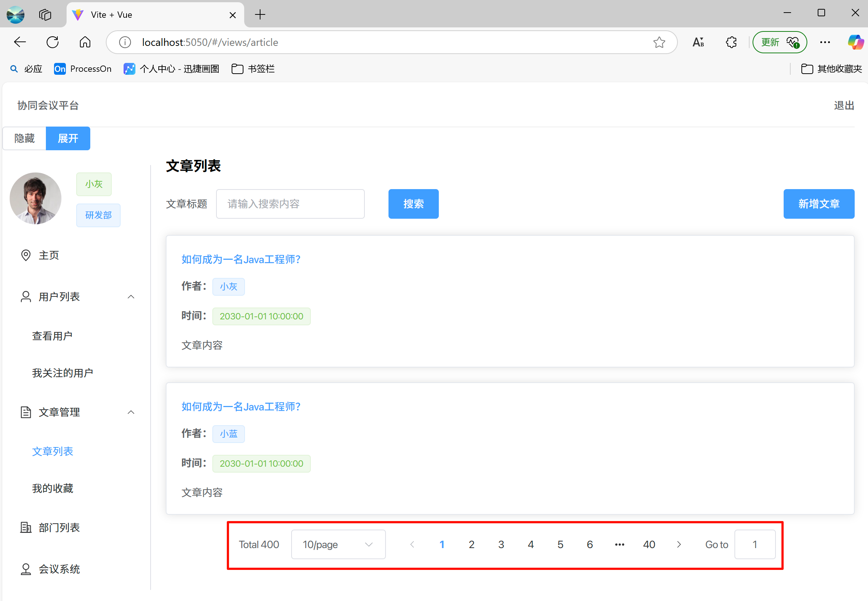The image size is (868, 601).
Task: View site information icon in address bar
Action: pyautogui.click(x=125, y=42)
